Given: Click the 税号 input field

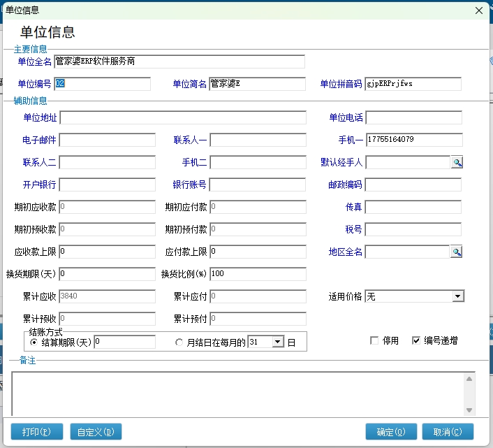Looking at the screenshot, I should pos(413,229).
